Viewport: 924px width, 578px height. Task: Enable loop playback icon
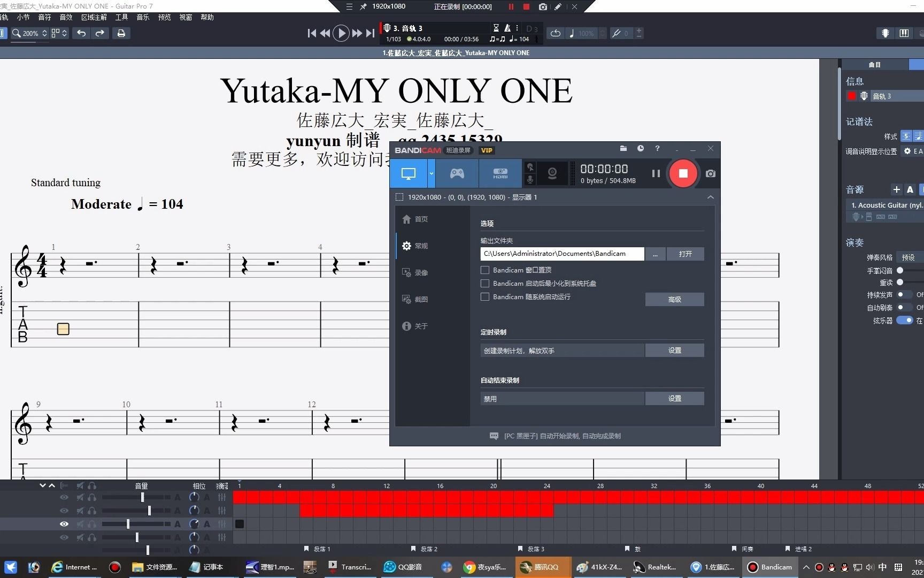coord(556,33)
